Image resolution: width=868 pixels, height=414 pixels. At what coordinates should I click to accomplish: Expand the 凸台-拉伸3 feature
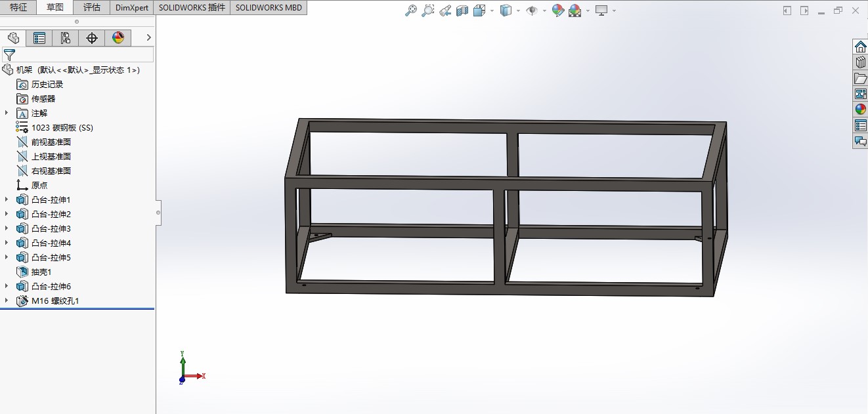pos(7,228)
